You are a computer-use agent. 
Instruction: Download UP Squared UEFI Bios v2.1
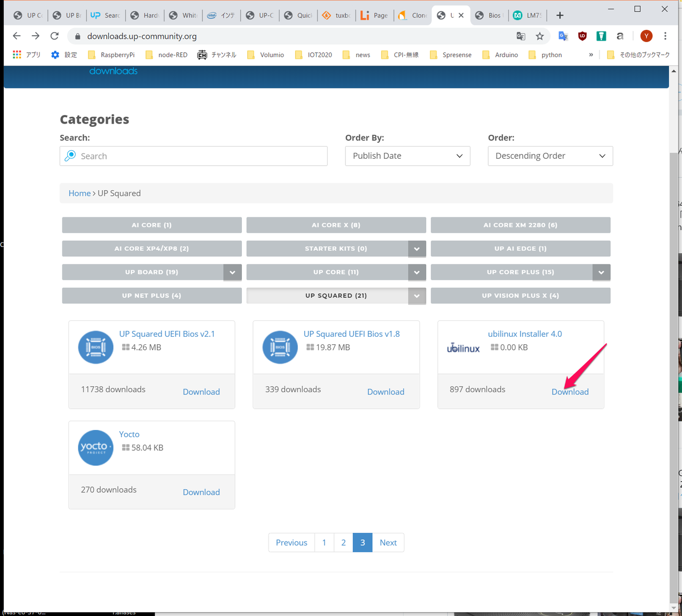[x=201, y=392]
